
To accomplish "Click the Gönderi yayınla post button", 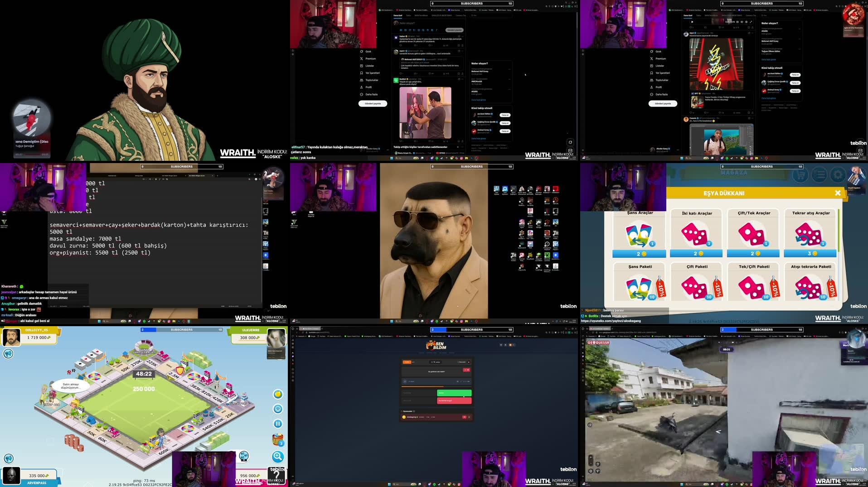I will point(373,103).
